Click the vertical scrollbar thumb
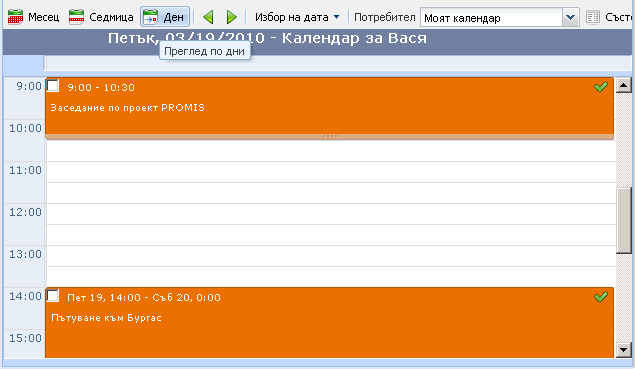This screenshot has height=369, width=635. (x=624, y=221)
